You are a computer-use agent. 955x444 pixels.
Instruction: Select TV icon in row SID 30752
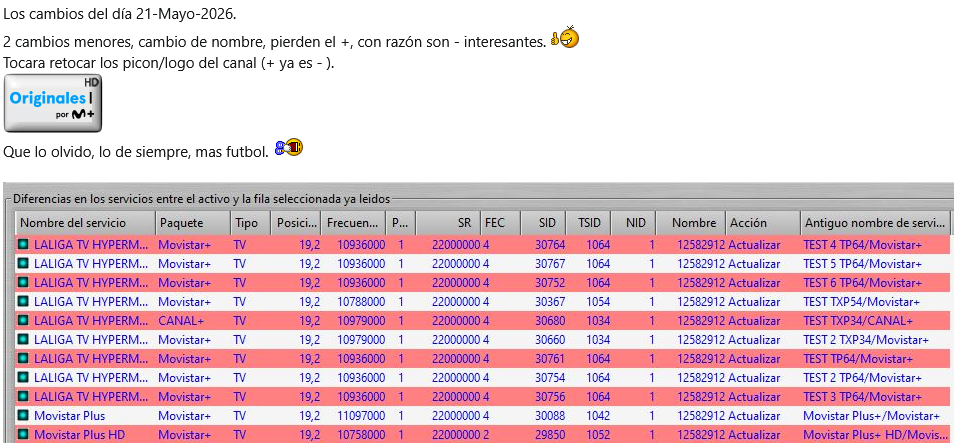click(x=24, y=282)
